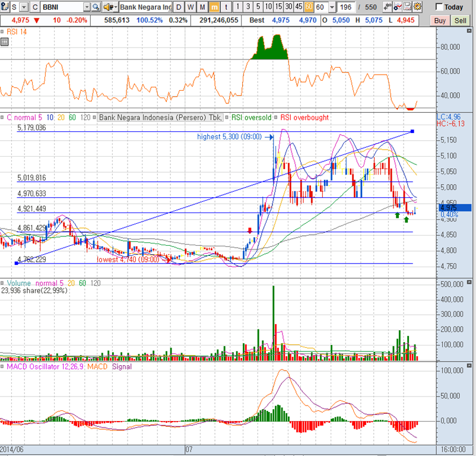This screenshot has width=476, height=456.
Task: Expand the 60 interval dropdown arrow
Action: (332, 7)
